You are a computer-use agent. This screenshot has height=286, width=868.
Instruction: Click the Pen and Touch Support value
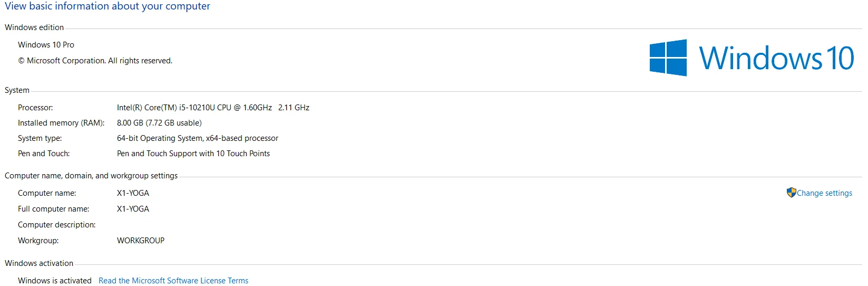(193, 154)
